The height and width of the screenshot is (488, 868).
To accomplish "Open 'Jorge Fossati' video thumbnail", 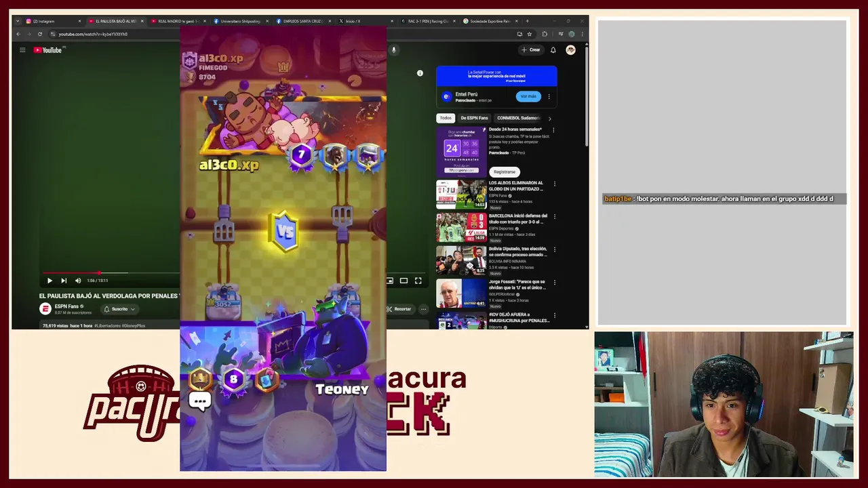I will (461, 293).
